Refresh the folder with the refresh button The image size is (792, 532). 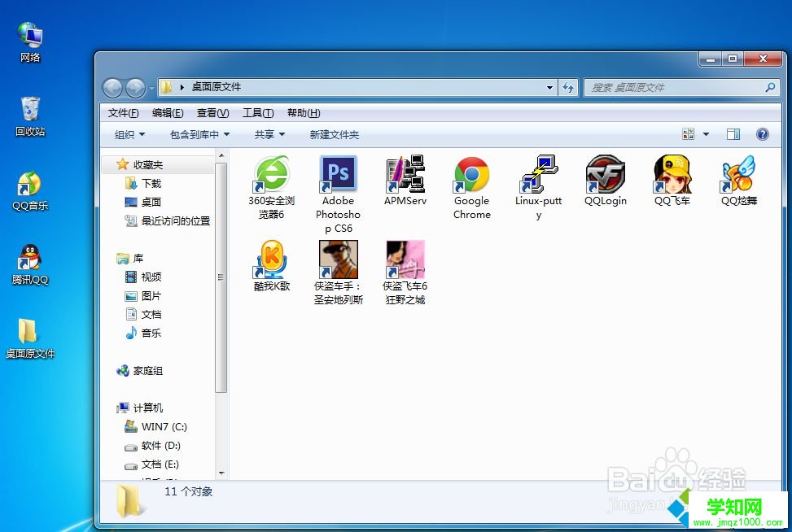[568, 88]
